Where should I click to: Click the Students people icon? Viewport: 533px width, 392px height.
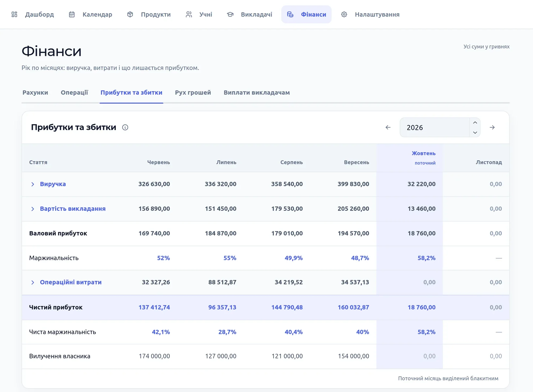(189, 14)
